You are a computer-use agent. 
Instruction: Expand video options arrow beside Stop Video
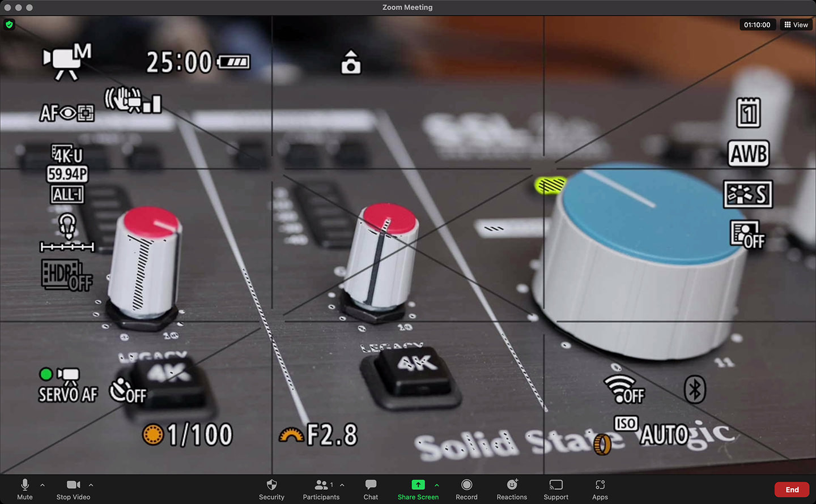tap(91, 485)
